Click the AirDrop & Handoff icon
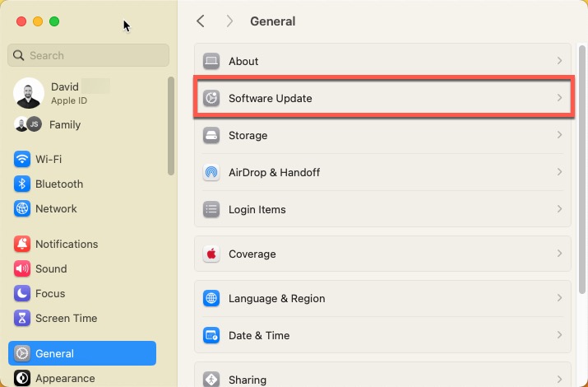588x387 pixels. point(211,172)
